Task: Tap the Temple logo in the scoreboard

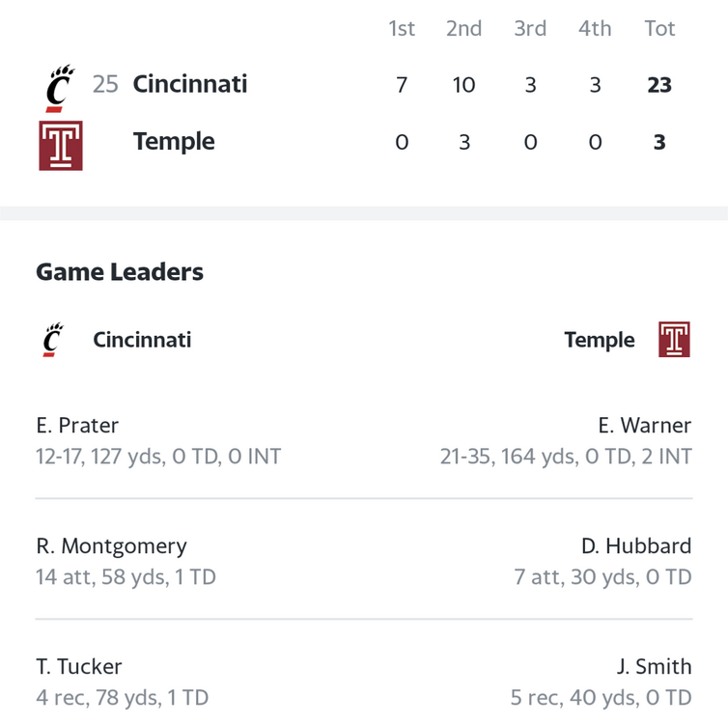Action: pyautogui.click(x=61, y=146)
